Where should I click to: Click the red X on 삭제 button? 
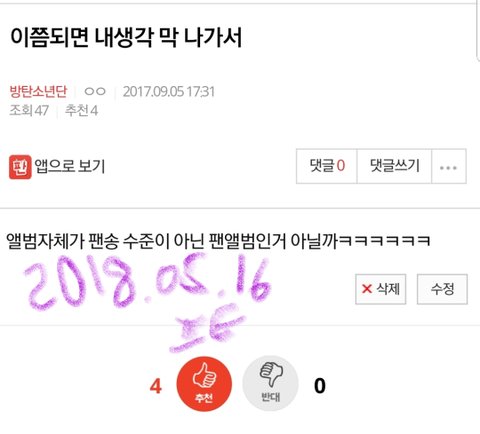[x=367, y=289]
